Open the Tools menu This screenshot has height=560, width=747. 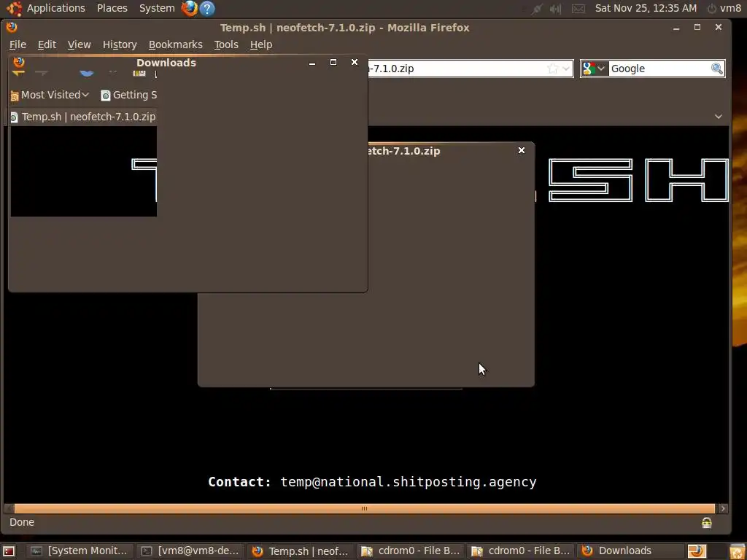pyautogui.click(x=226, y=44)
